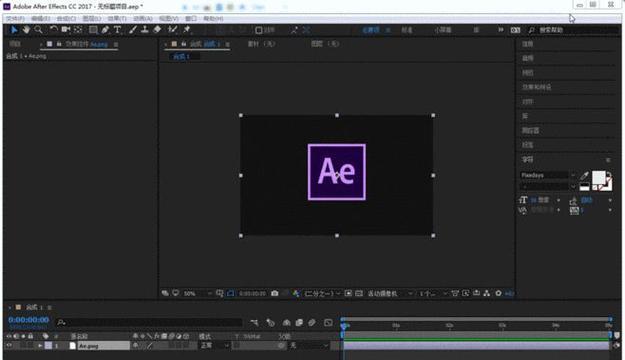Open the composition mini-flowchart in the timeline
625x360 pixels.
[254, 322]
